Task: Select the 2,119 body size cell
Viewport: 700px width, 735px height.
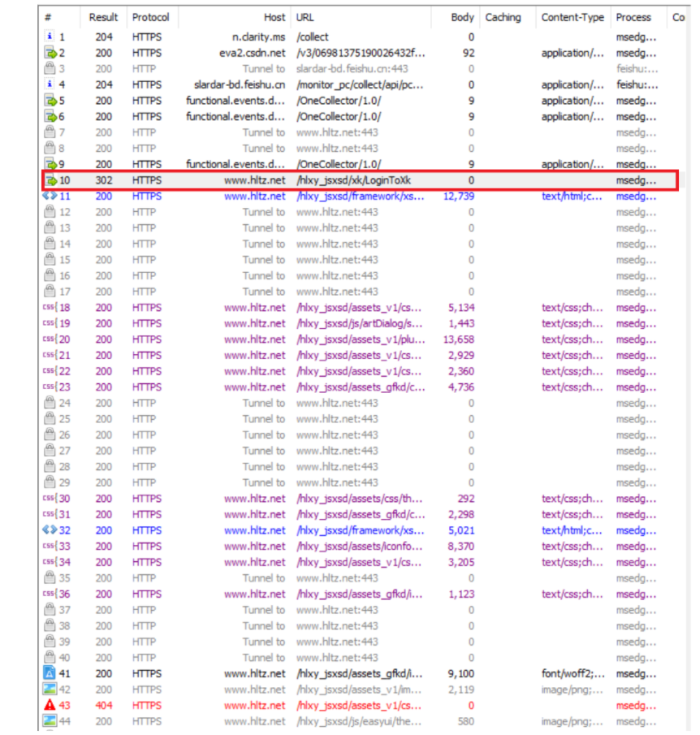Action: [x=461, y=690]
